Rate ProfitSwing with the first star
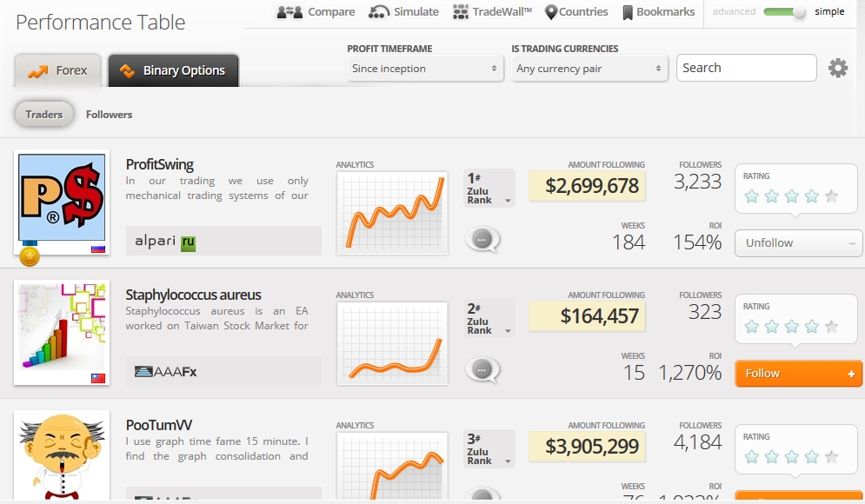865x504 pixels. pyautogui.click(x=751, y=196)
